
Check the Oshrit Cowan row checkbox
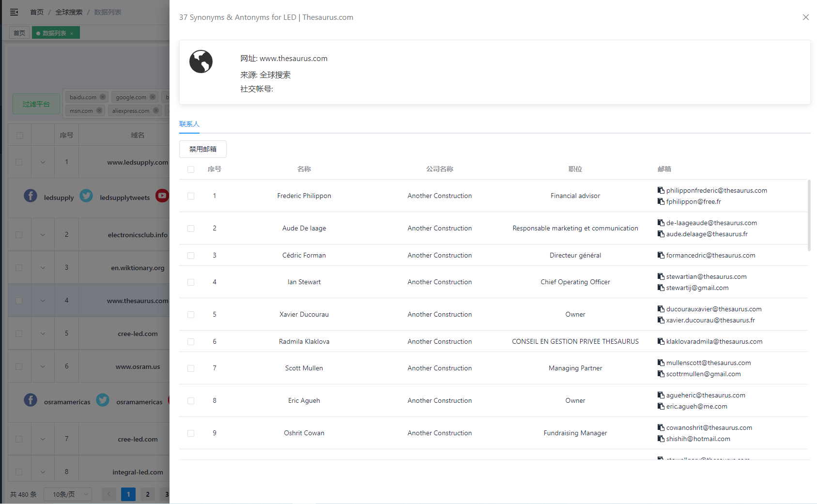(x=191, y=433)
